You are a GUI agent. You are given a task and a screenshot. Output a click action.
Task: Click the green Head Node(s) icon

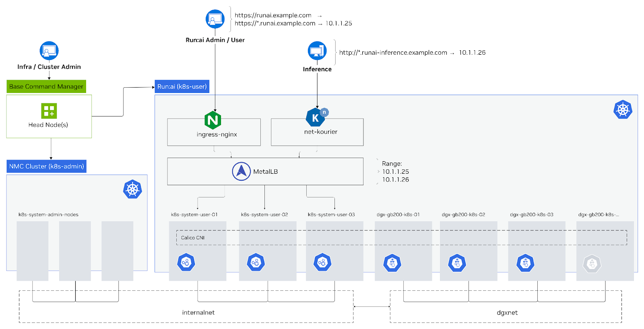pyautogui.click(x=49, y=111)
